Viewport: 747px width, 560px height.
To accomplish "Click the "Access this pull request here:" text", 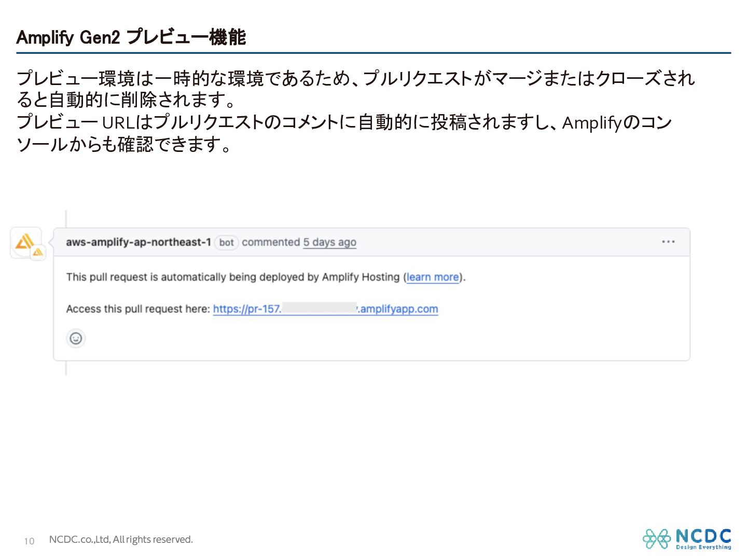I will click(138, 309).
